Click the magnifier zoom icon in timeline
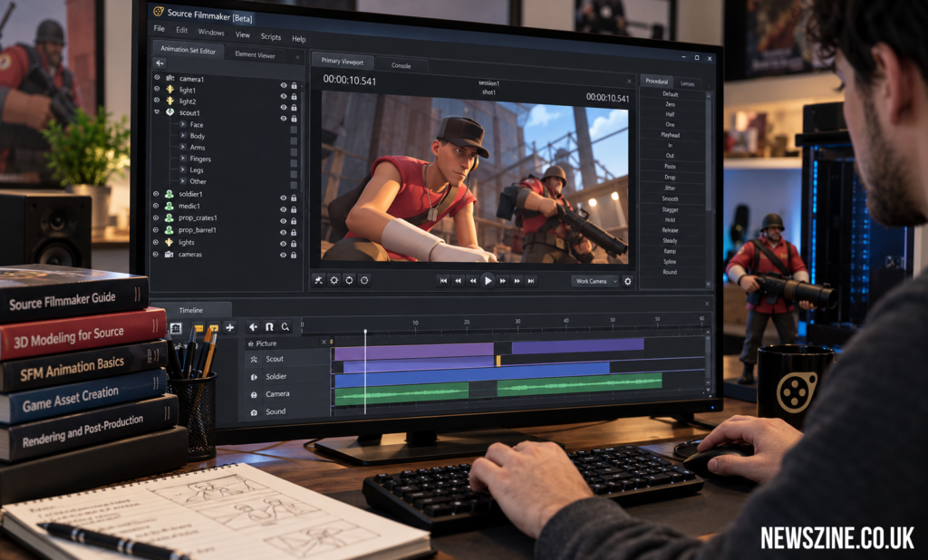Screen dimensions: 928x560 pos(285,327)
